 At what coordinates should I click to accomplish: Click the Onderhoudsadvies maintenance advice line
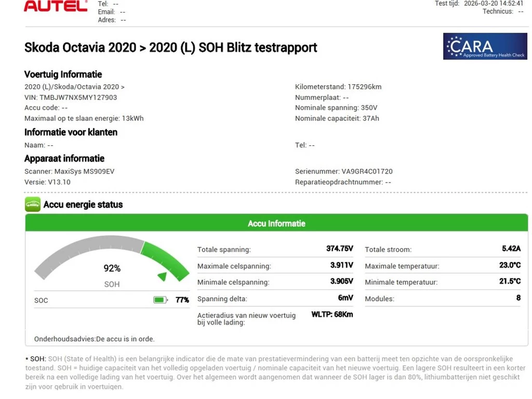[x=94, y=339]
